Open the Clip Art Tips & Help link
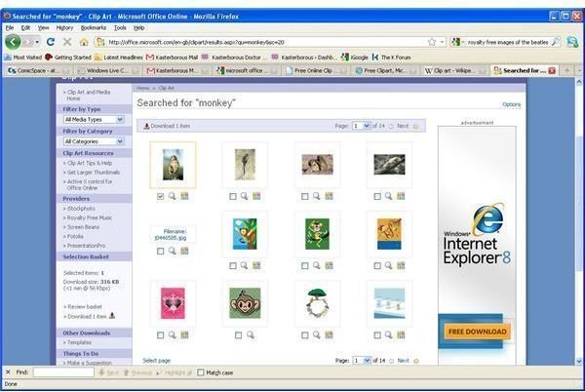This screenshot has width=585, height=392. click(90, 163)
